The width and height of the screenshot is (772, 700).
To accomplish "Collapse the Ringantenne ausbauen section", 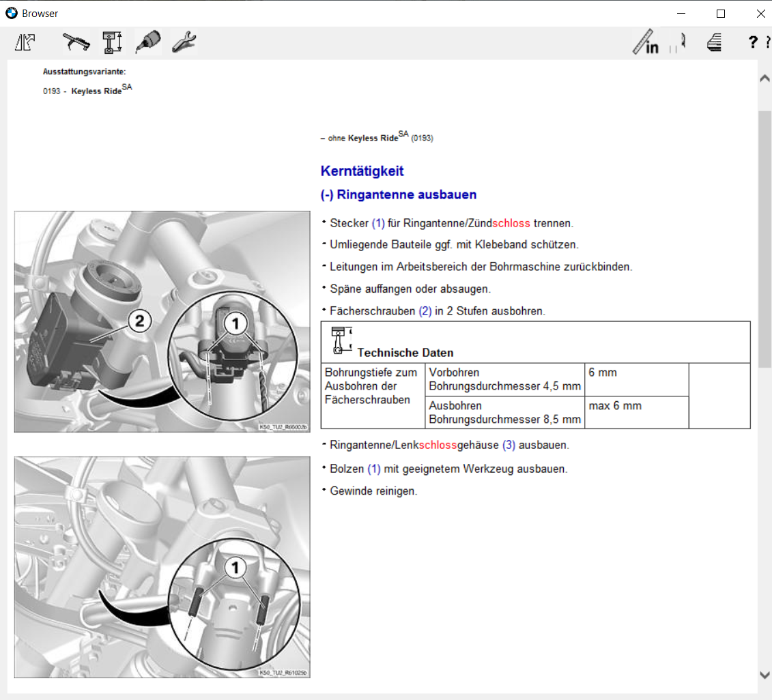I will pyautogui.click(x=327, y=194).
